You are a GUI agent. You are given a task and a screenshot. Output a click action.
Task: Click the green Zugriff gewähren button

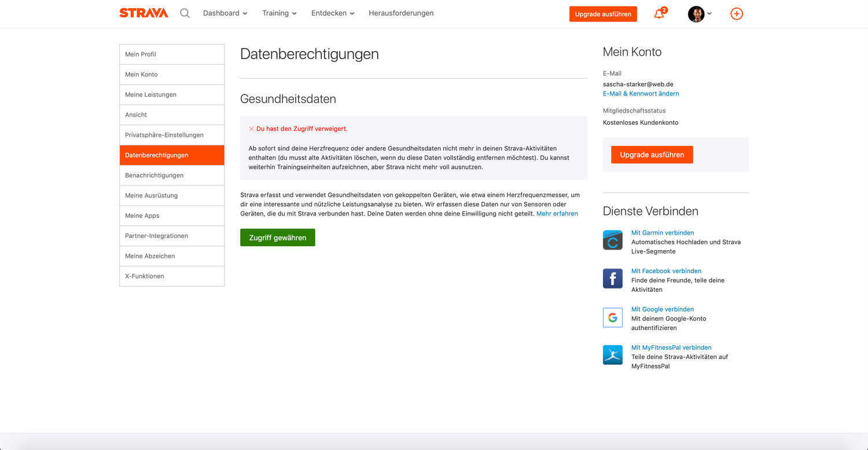click(x=278, y=237)
